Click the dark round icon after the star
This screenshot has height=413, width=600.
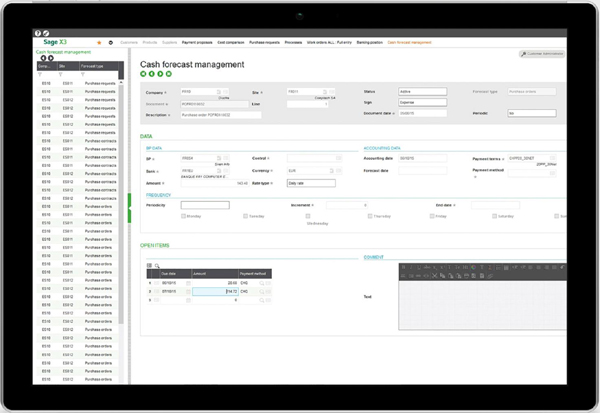(111, 42)
